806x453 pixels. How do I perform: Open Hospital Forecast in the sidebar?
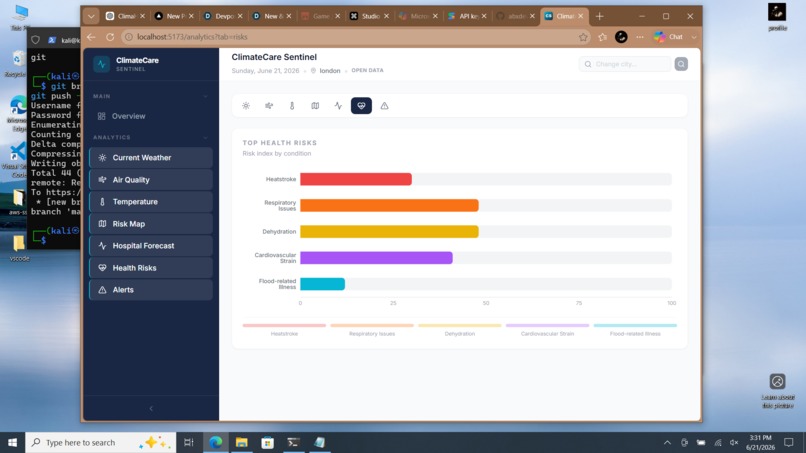(x=151, y=246)
